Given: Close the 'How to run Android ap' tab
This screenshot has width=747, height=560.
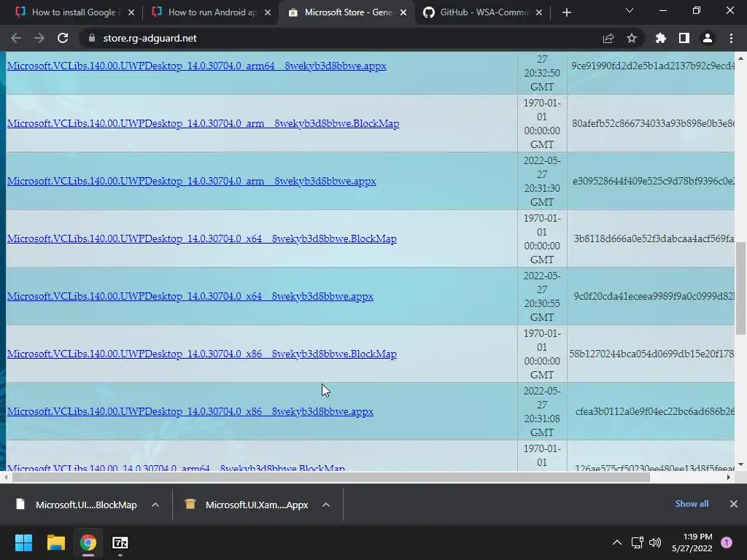Looking at the screenshot, I should [267, 12].
